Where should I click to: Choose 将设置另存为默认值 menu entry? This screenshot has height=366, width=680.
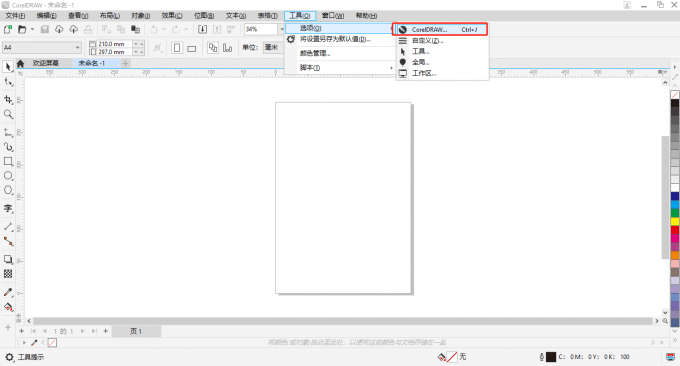[340, 39]
